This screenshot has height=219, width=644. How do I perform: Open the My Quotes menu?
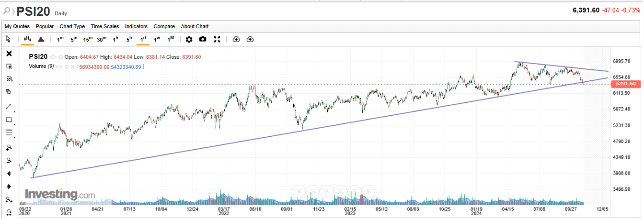coord(17,26)
